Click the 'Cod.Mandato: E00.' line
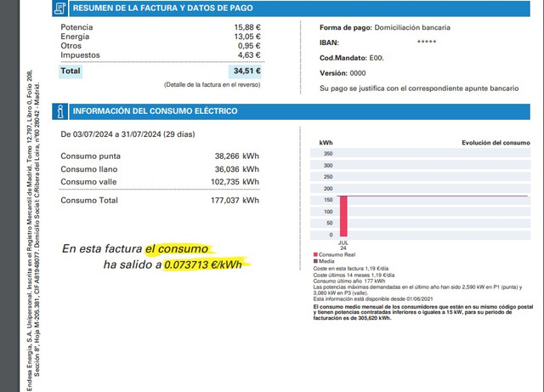This screenshot has width=544, height=392. [x=351, y=58]
